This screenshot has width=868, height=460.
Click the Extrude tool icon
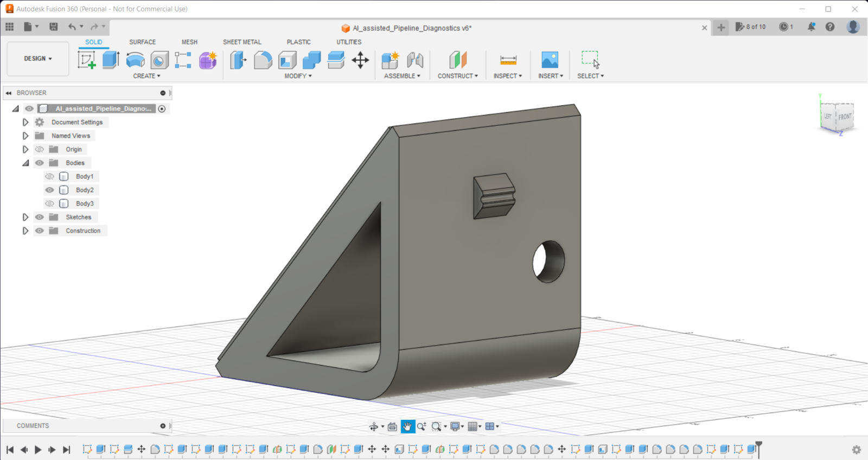pyautogui.click(x=111, y=60)
